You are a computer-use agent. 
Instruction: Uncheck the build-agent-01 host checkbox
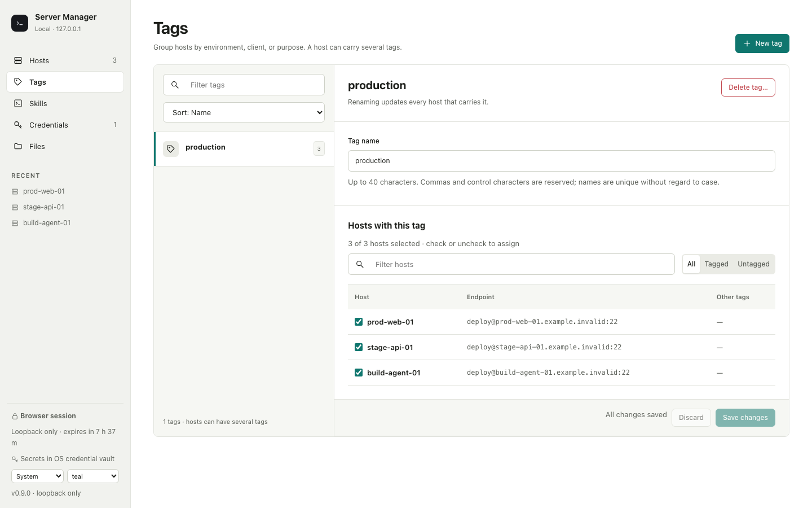[359, 373]
